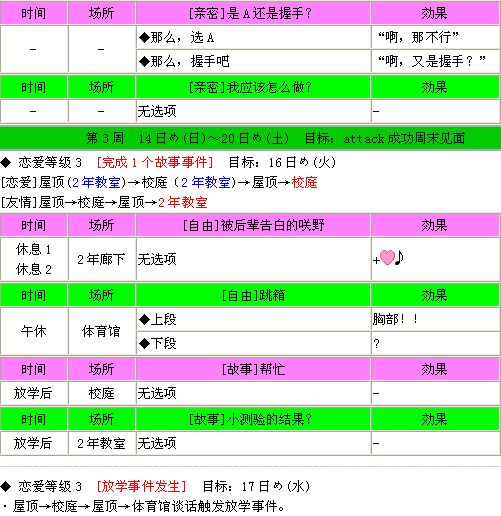Viewport: 501px width, 516px height.
Task: Click the diamond bullet before 那么，选A
Action: (x=144, y=37)
